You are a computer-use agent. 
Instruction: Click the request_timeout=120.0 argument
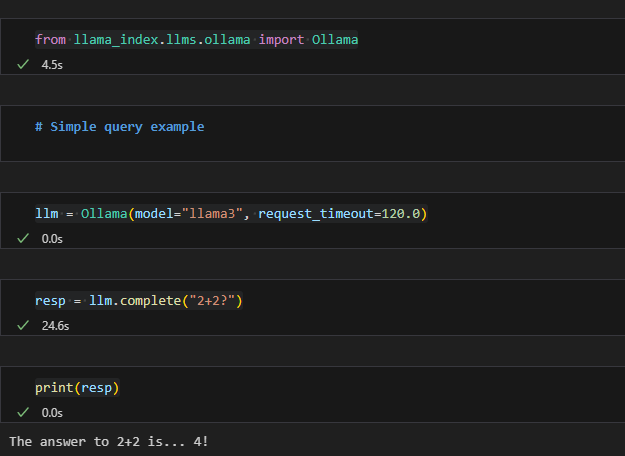pyautogui.click(x=339, y=214)
